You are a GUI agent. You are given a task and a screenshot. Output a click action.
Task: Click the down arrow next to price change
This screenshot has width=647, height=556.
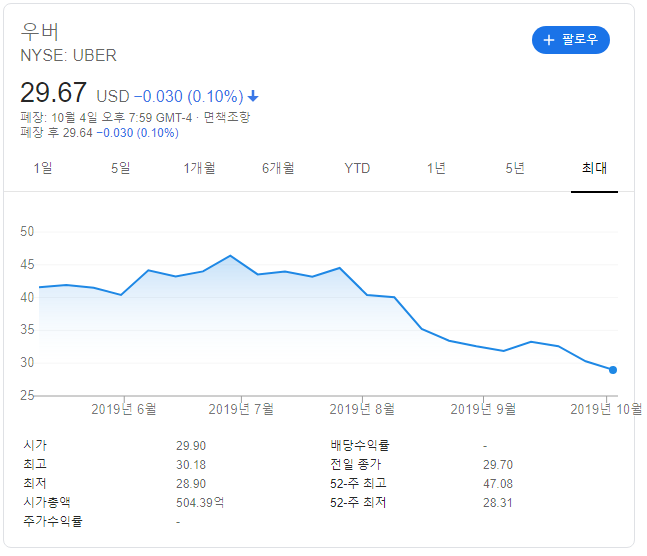(x=253, y=97)
